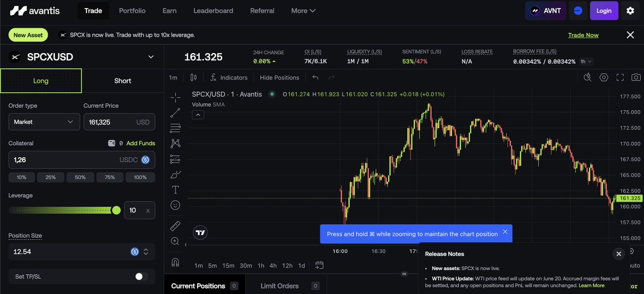Collapse the Volume indicator legend
This screenshot has height=294, width=644.
pos(198,115)
